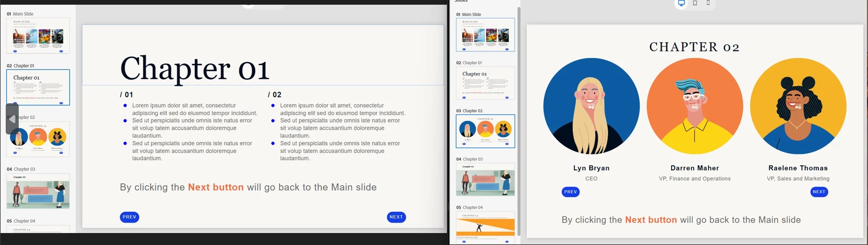Viewport: 868px width, 245px height.
Task: Click NEXT button on Chapter 02 slide
Action: click(819, 192)
